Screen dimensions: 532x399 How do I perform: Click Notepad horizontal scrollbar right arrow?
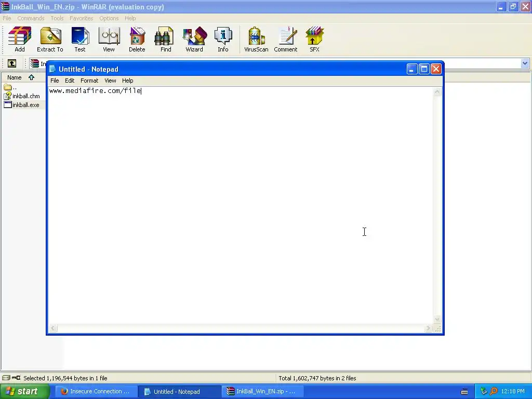click(428, 328)
